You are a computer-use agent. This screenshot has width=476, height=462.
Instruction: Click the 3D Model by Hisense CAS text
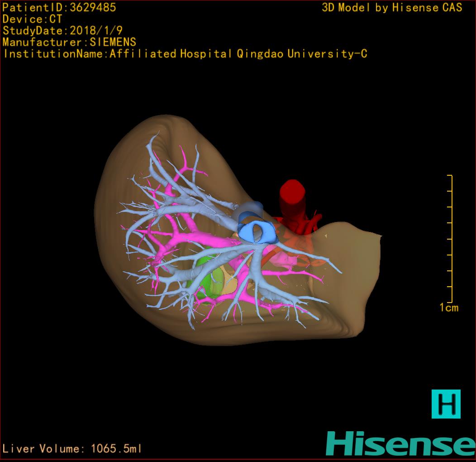tap(392, 7)
